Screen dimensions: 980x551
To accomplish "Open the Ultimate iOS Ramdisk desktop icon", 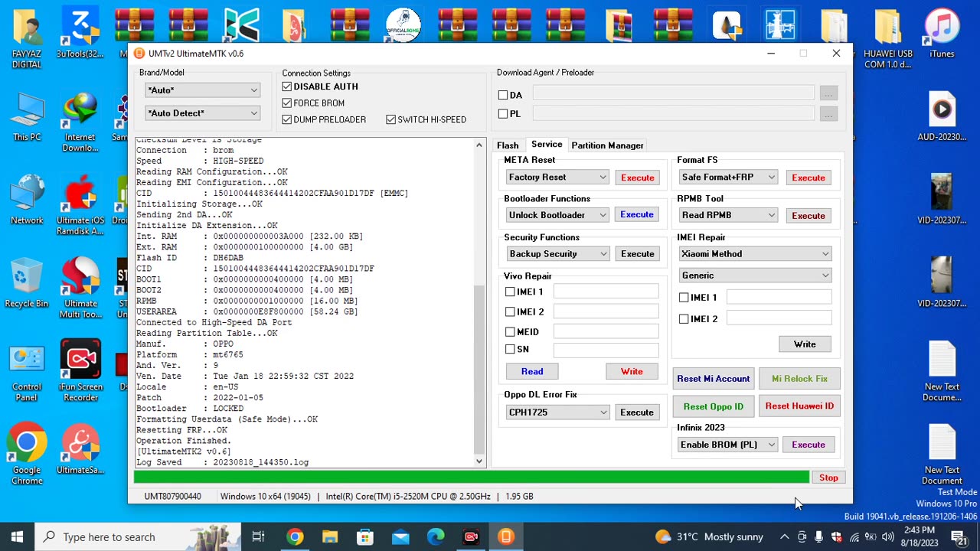I will coord(80,205).
